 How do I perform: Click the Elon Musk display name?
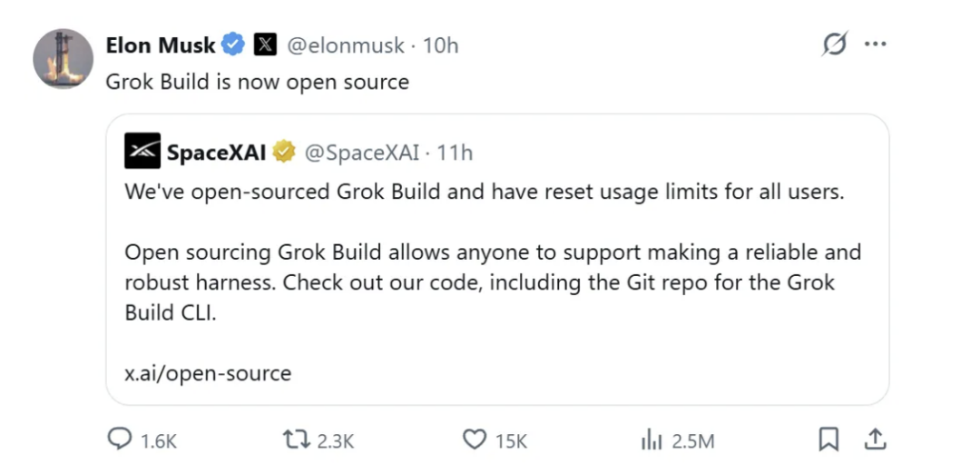tap(161, 45)
